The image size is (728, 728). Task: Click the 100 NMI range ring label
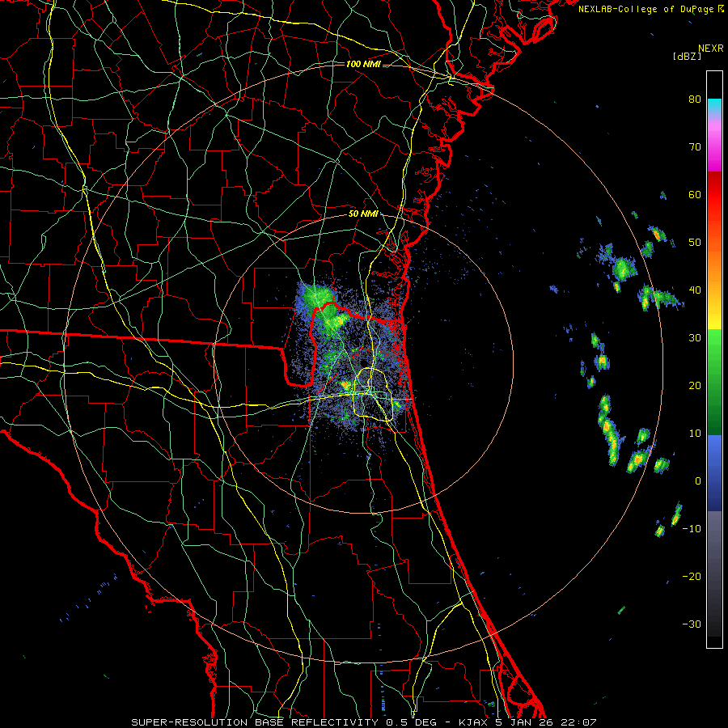363,64
